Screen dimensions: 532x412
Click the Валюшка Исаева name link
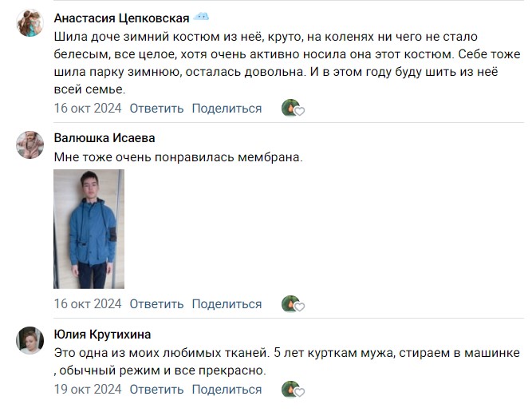(104, 138)
